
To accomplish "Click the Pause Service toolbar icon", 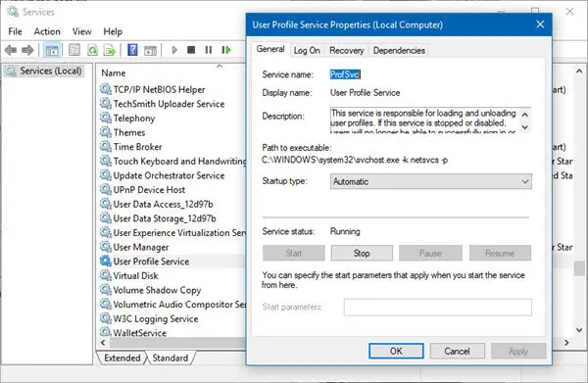I will (209, 50).
